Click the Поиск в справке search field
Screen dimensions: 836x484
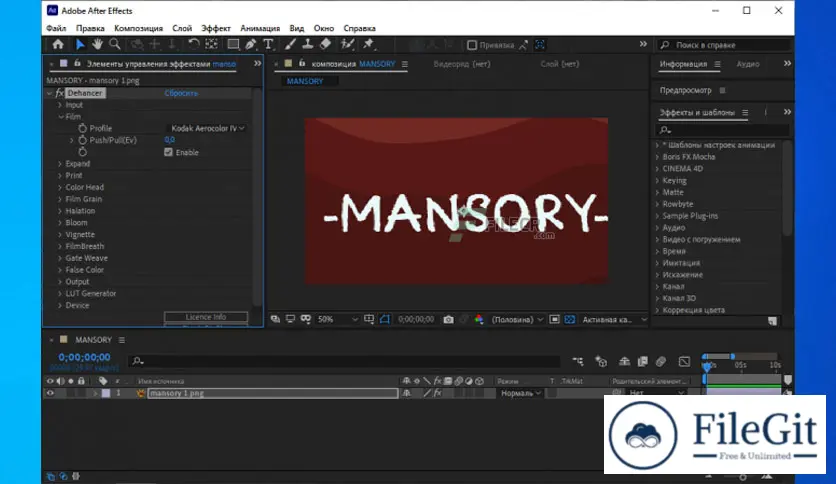tap(724, 45)
